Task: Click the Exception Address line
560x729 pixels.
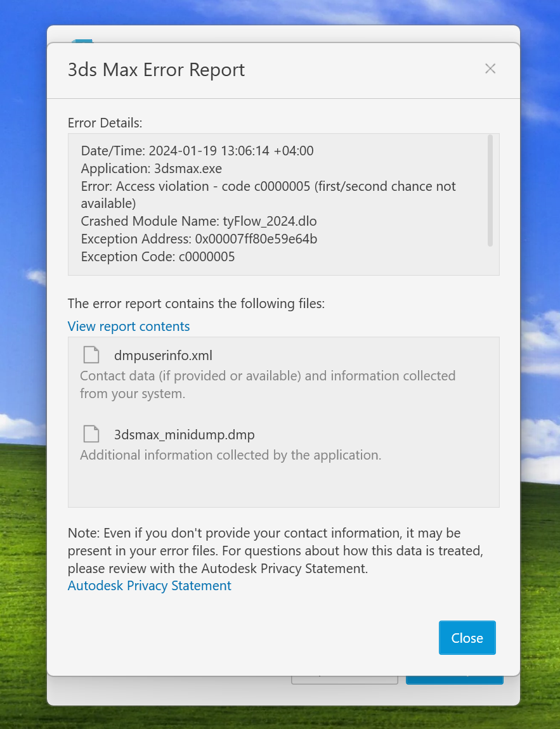Action: pyautogui.click(x=199, y=239)
